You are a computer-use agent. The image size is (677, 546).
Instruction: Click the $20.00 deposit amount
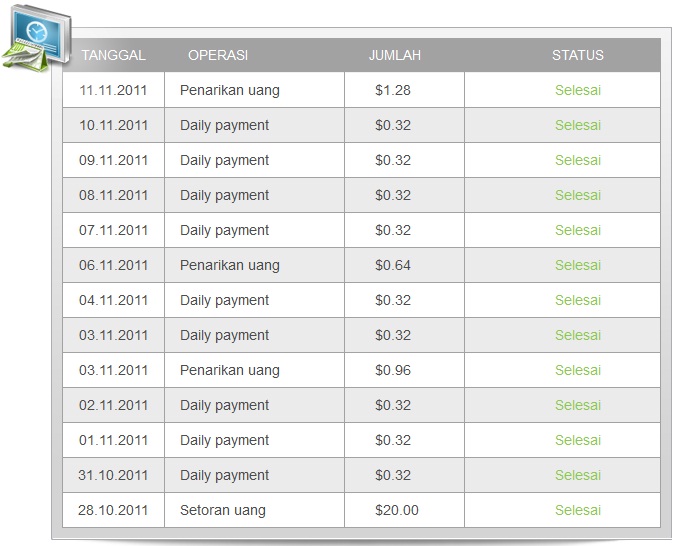(x=397, y=510)
